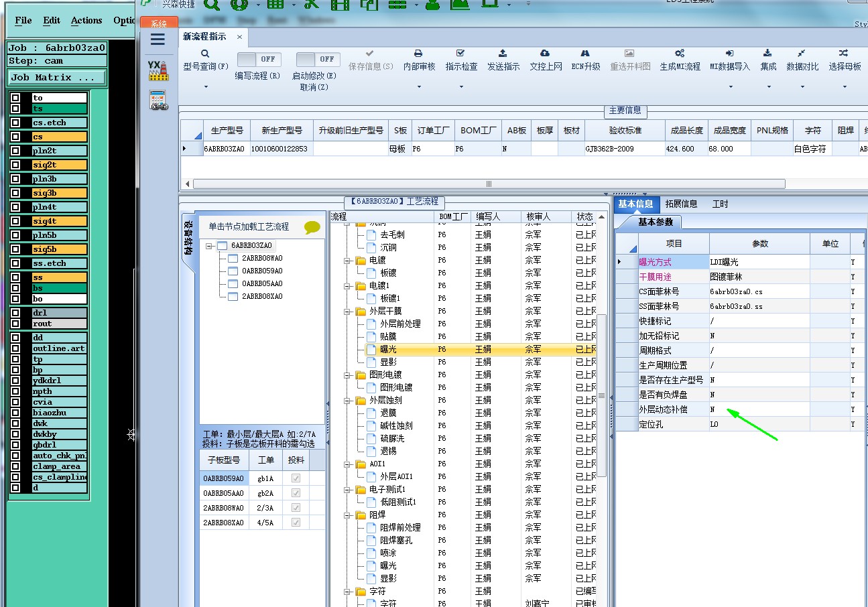Toggle the 编写流程 OFF switch

[x=259, y=59]
